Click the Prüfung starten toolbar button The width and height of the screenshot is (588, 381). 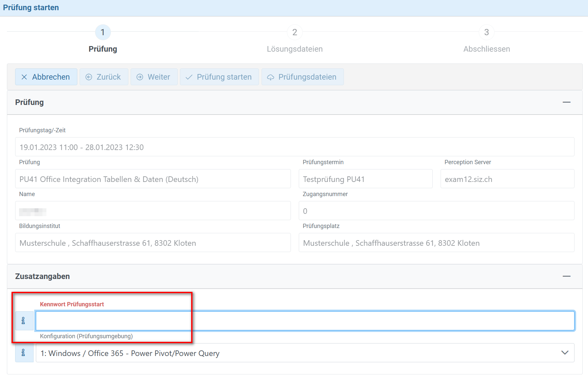pyautogui.click(x=219, y=77)
